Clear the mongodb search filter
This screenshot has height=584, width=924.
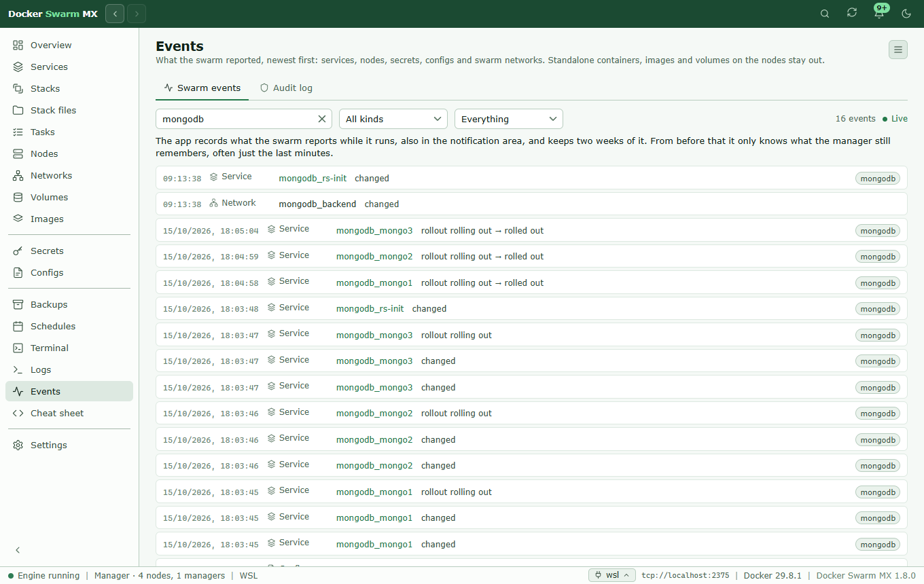point(322,119)
